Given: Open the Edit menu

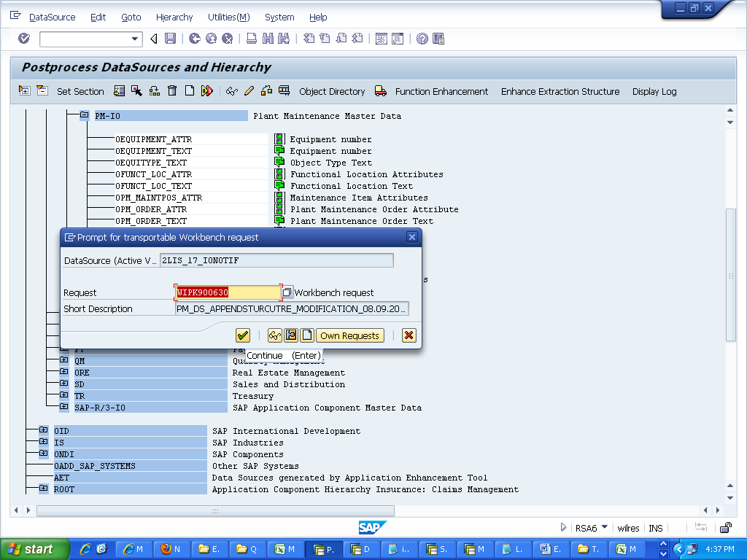Looking at the screenshot, I should (98, 17).
